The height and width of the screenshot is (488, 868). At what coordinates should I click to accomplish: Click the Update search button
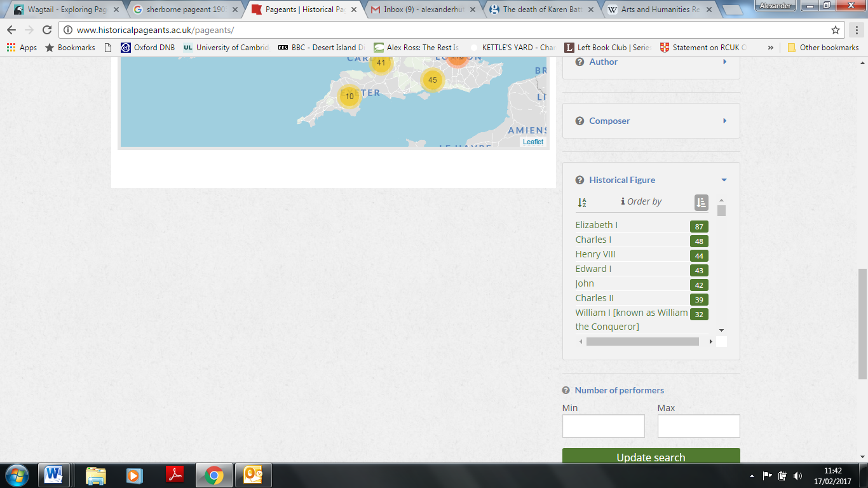[651, 457]
